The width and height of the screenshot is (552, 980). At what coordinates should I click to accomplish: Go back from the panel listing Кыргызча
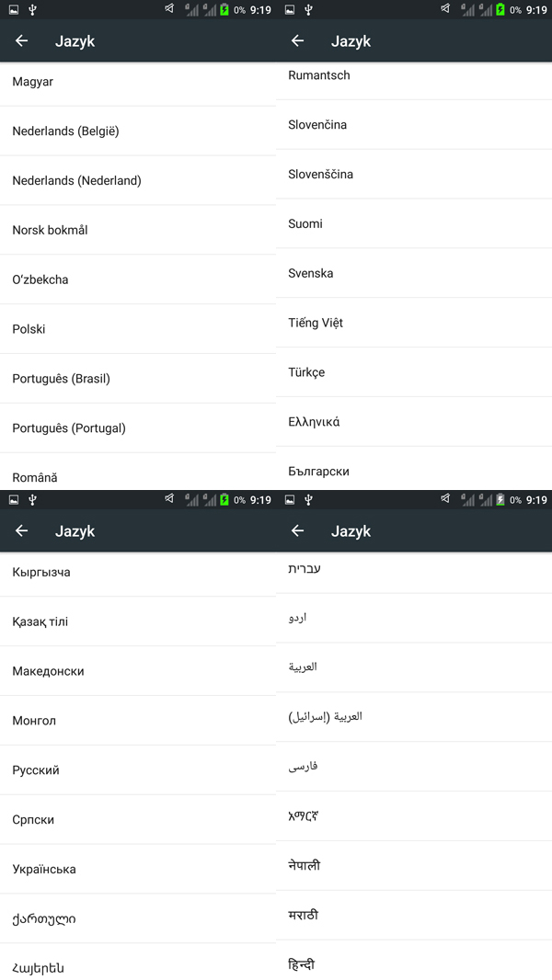pyautogui.click(x=22, y=530)
